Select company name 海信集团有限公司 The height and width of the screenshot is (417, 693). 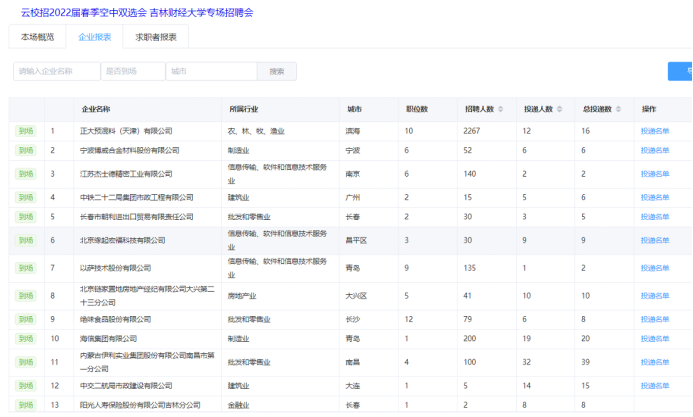pyautogui.click(x=108, y=339)
